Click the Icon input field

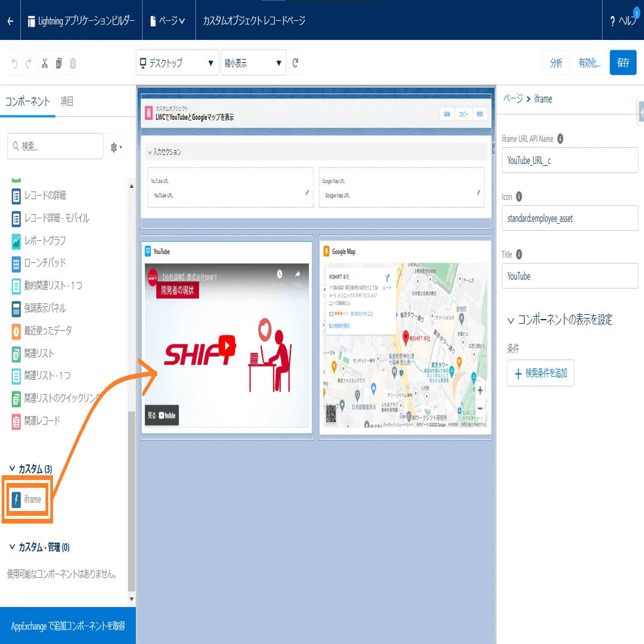(x=569, y=218)
